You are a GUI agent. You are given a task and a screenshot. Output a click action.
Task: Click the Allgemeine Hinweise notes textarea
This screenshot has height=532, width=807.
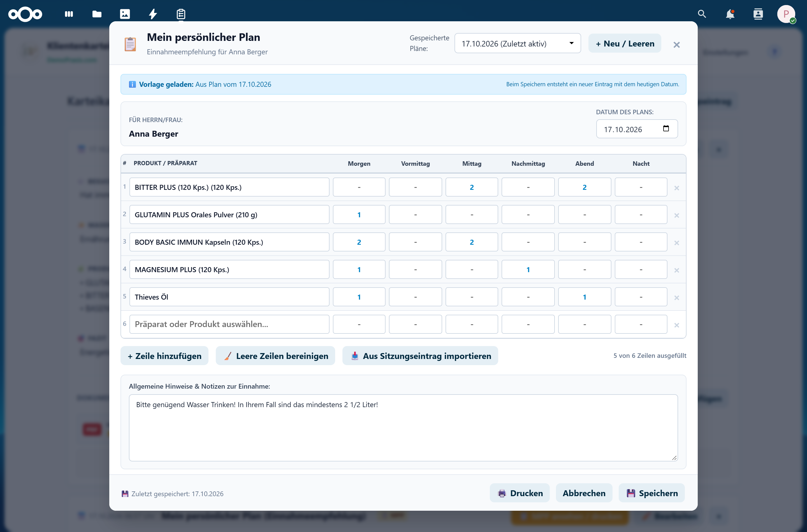pos(403,428)
